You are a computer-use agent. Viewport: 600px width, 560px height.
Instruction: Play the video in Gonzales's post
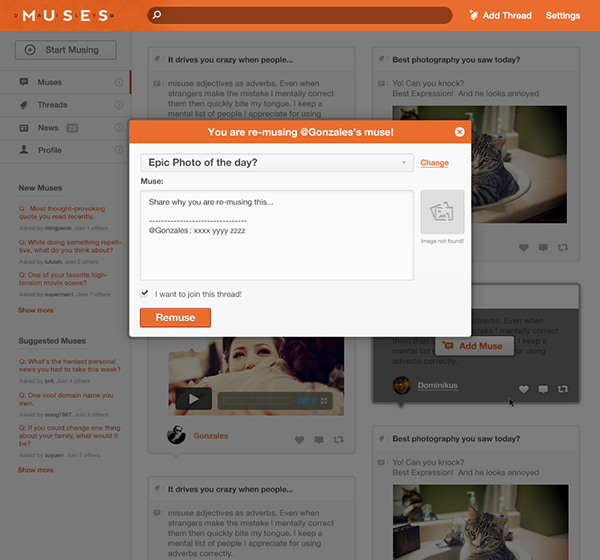(194, 399)
